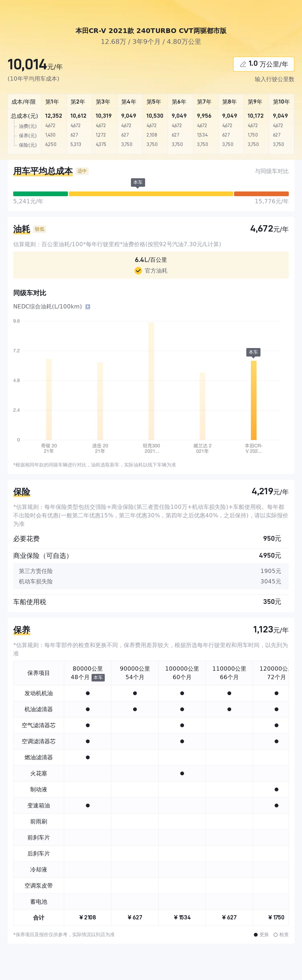Click the 更换 filled dot legend icon
Viewport: 302px width, 980px height.
[x=256, y=934]
